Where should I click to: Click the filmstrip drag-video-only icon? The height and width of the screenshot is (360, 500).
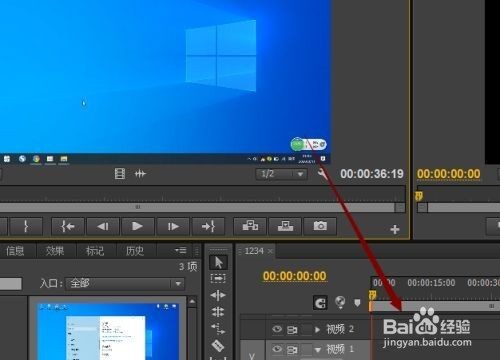(120, 174)
